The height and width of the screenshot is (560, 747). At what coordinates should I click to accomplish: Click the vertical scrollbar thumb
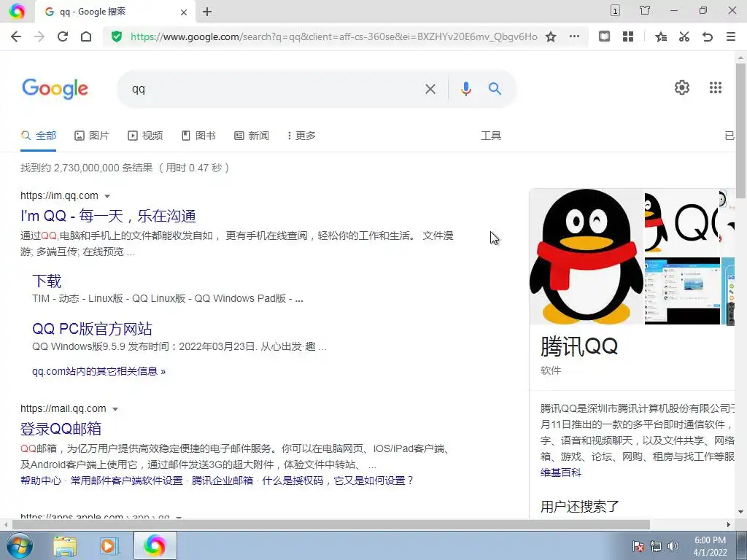(x=740, y=131)
